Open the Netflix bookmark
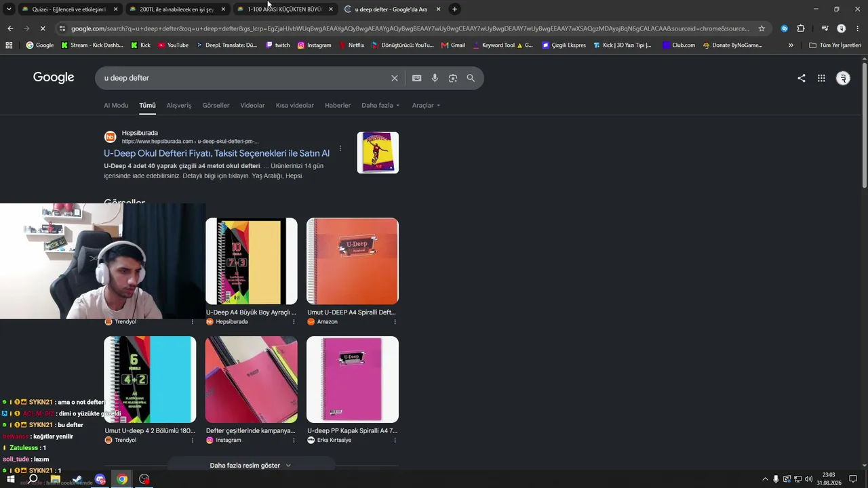Viewport: 868px width, 488px height. tap(351, 45)
